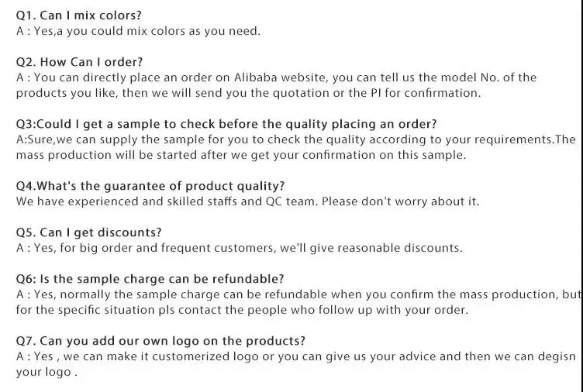Image resolution: width=583 pixels, height=392 pixels.
Task: Click the final "your logo ." line
Action: [x=47, y=372]
